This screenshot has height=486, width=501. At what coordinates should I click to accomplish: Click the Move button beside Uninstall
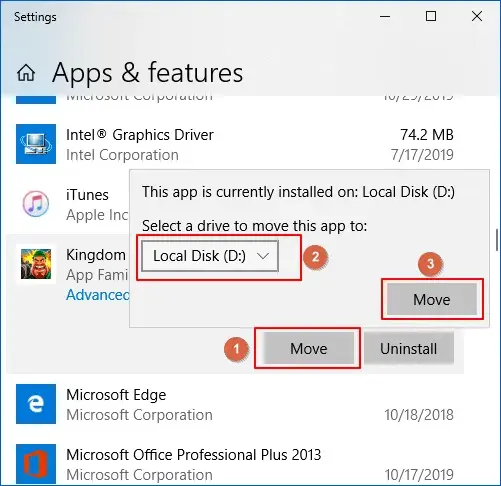[309, 349]
